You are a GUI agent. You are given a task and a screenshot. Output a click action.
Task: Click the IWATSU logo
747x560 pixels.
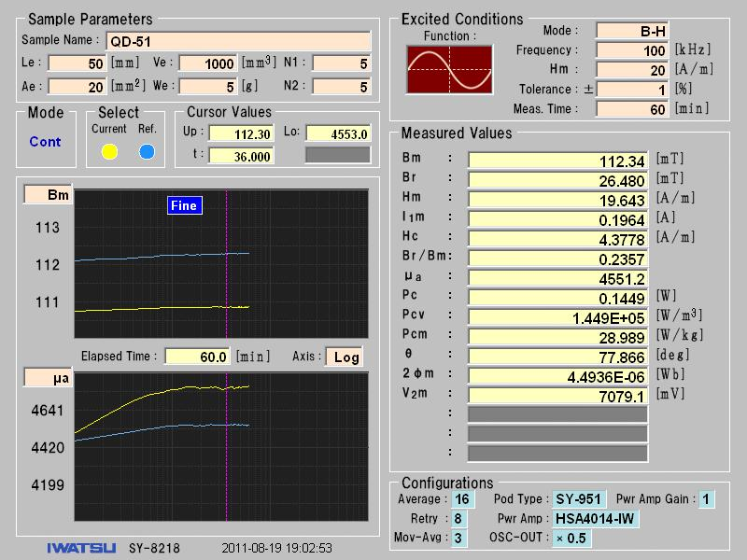pos(82,549)
